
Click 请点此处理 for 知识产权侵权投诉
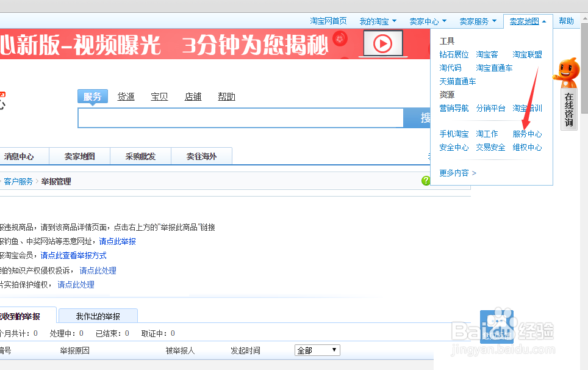[x=98, y=270]
